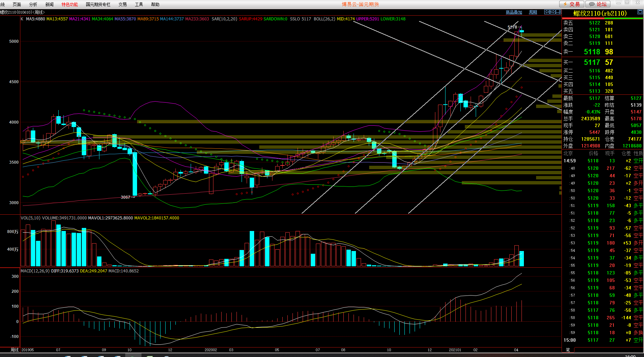Click the 卖五 5122 ask row
This screenshot has width=644, height=357.
pos(603,23)
